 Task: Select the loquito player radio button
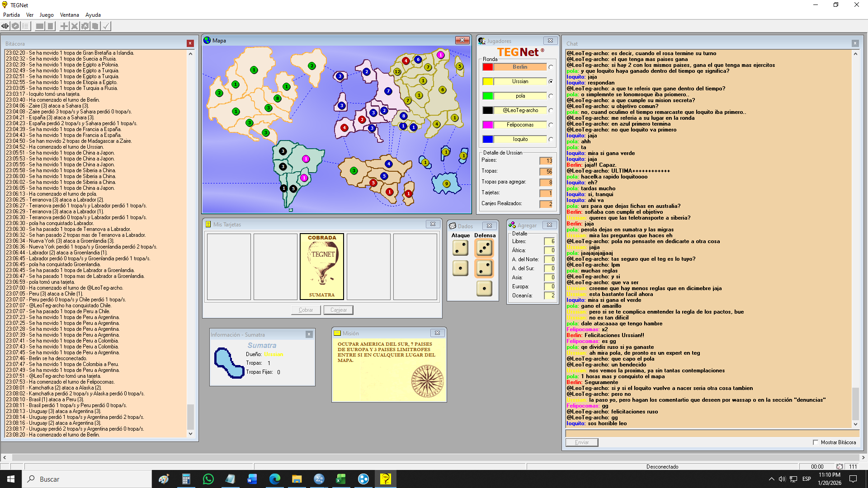[x=551, y=139]
